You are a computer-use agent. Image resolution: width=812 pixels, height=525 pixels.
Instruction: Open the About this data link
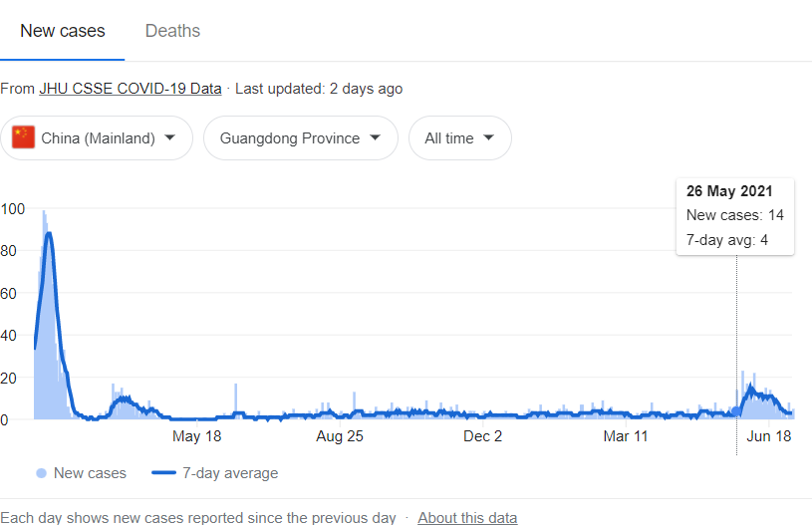467,518
